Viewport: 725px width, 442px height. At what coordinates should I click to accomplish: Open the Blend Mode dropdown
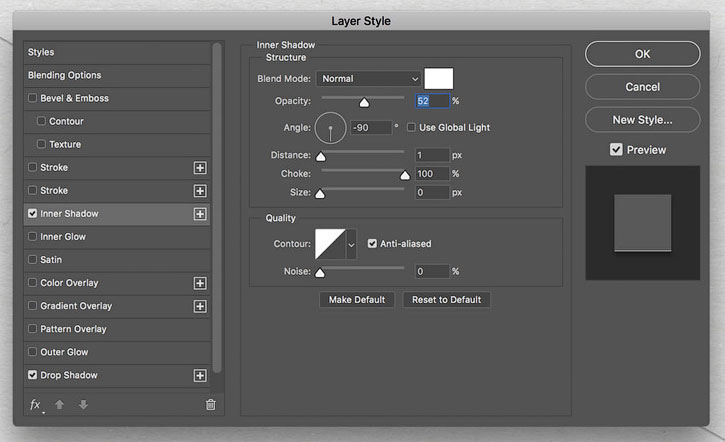(368, 79)
